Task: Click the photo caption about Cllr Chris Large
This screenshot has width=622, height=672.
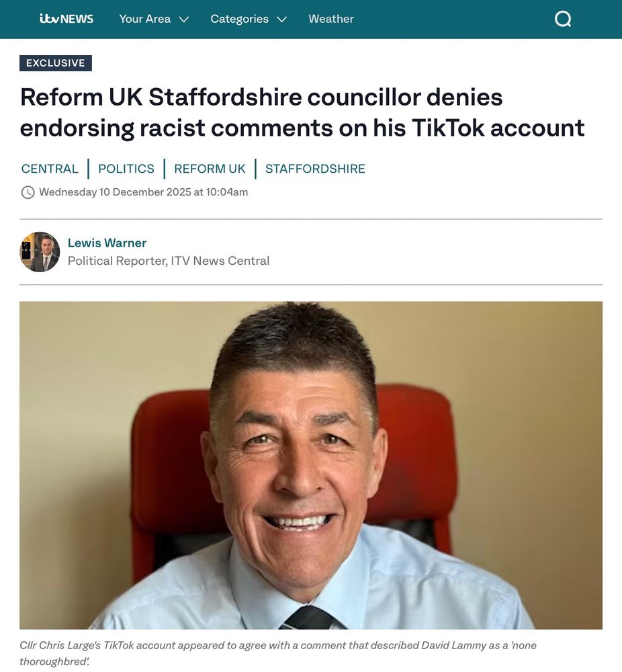Action: point(278,653)
